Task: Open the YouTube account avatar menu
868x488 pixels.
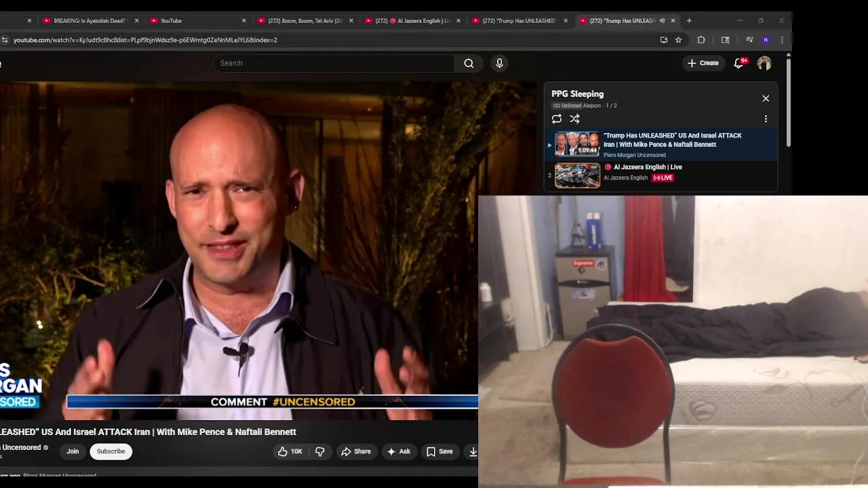Action: click(764, 63)
